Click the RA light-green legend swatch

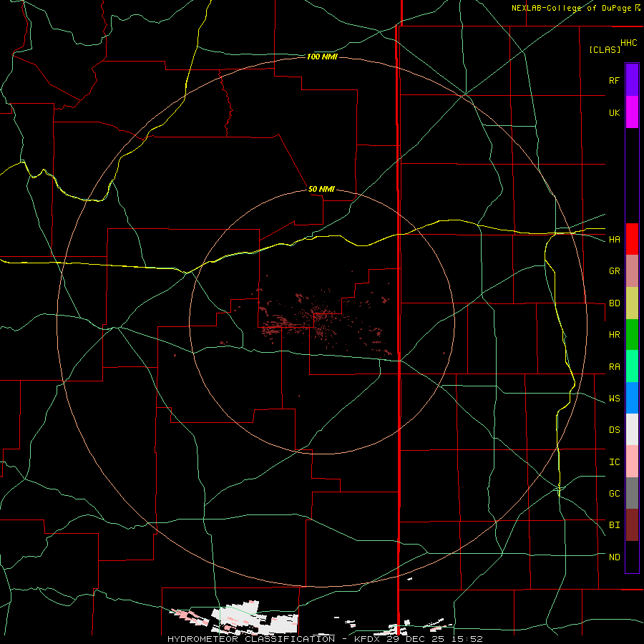click(632, 366)
